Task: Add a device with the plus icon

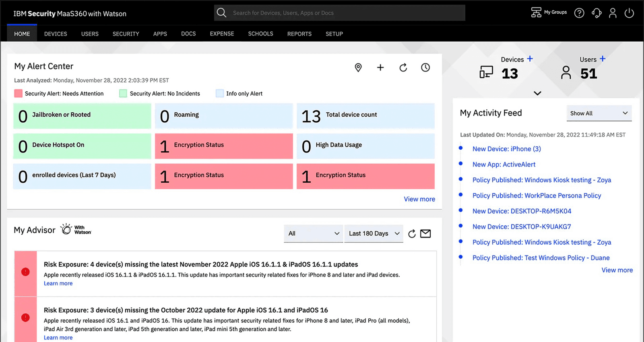Action: (x=530, y=59)
